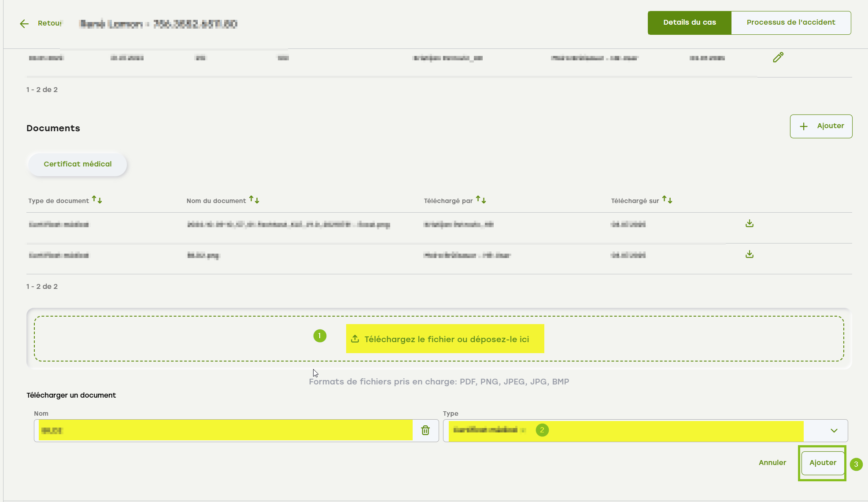Download the first document row file
The height and width of the screenshot is (502, 868).
point(750,224)
